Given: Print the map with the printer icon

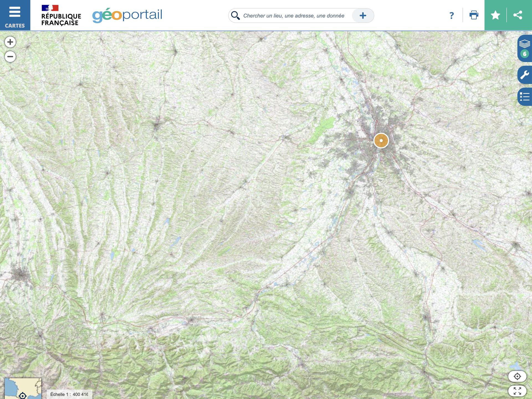Looking at the screenshot, I should tap(474, 15).
